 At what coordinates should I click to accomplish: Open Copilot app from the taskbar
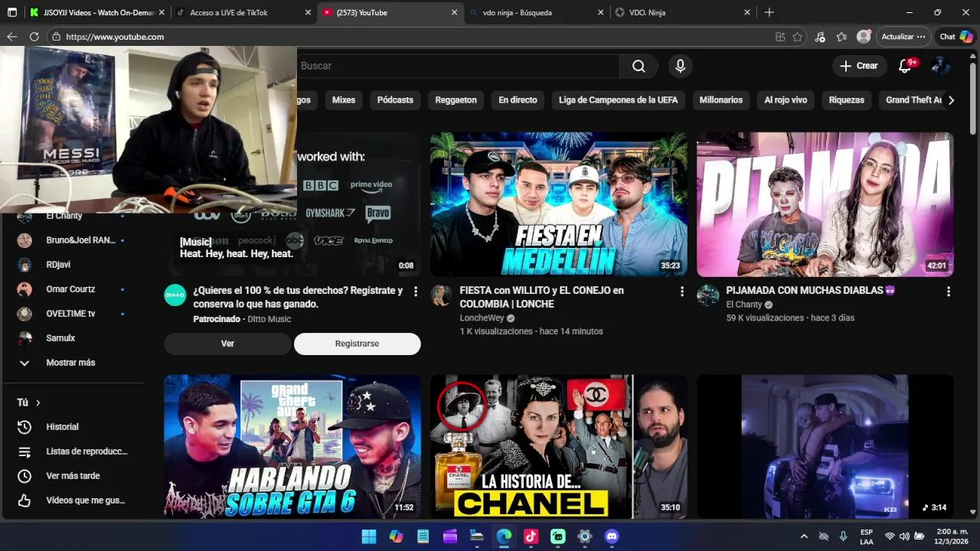tap(396, 536)
